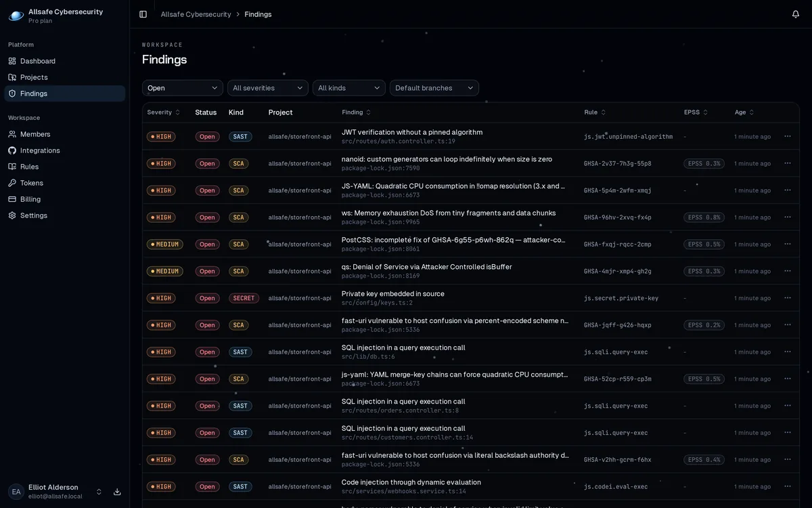Open row actions for Code injection finding

pos(788,486)
